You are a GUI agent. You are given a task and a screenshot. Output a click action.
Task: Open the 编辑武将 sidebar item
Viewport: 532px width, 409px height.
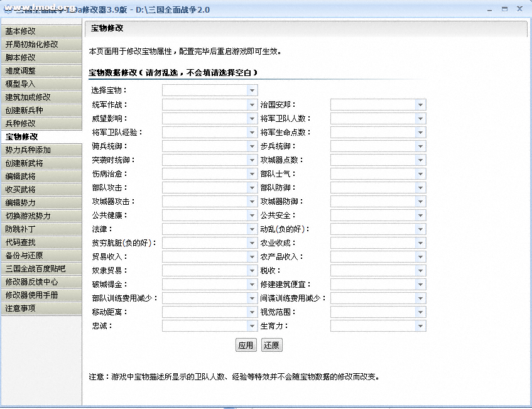41,176
